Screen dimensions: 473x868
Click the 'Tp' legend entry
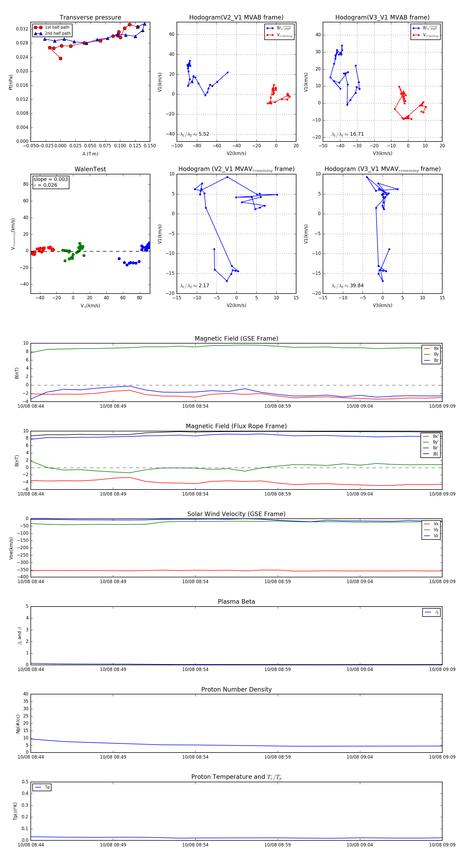[42, 787]
